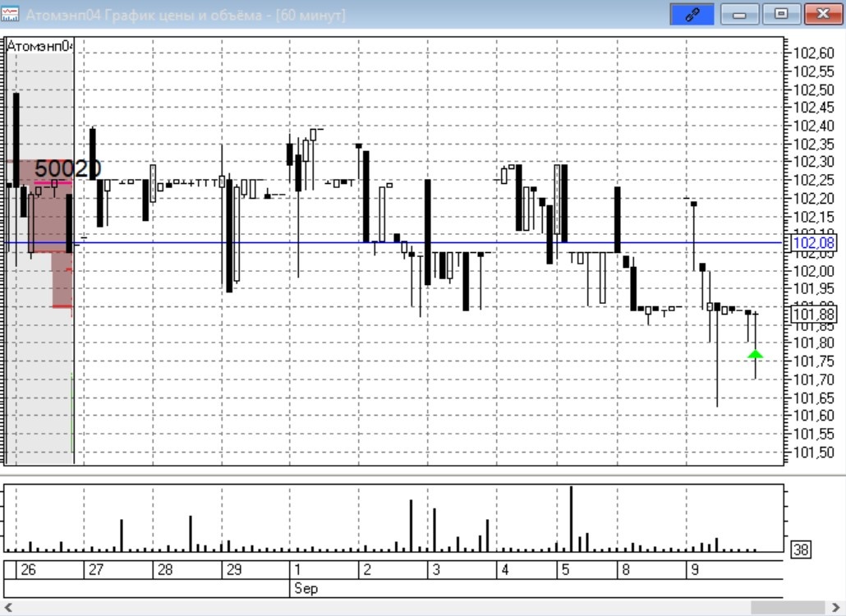Click the green up-arrow marker on chart
The width and height of the screenshot is (846, 616).
click(x=756, y=354)
